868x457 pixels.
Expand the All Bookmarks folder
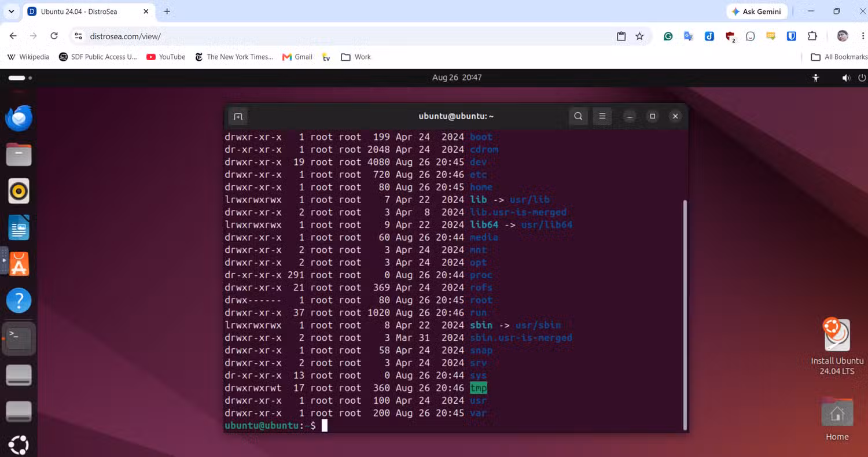point(838,57)
